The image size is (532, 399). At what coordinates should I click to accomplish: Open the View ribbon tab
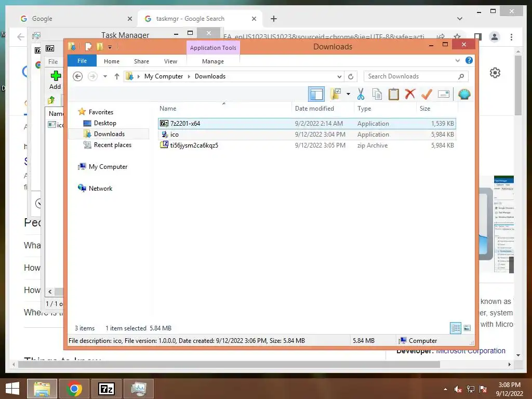point(170,61)
